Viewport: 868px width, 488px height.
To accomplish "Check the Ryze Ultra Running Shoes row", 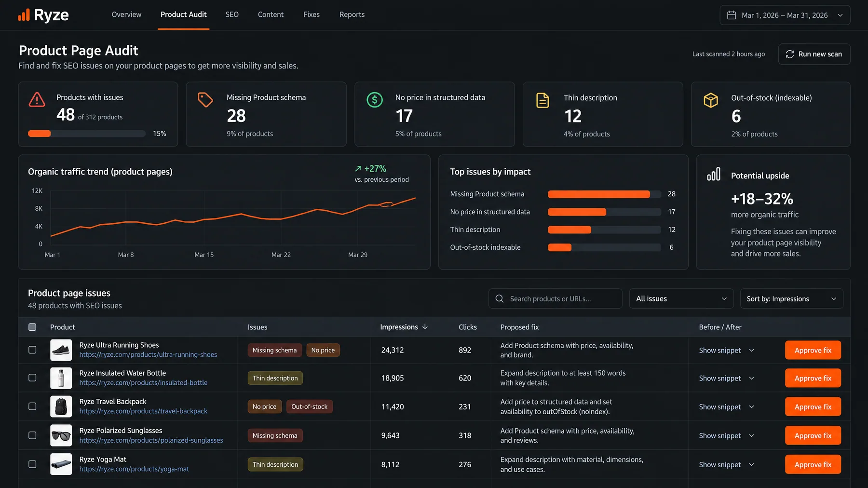I will click(32, 350).
